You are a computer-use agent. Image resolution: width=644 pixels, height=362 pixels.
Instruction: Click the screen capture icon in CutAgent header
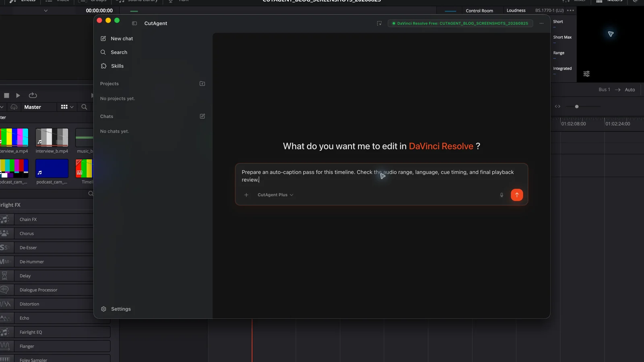pyautogui.click(x=379, y=23)
